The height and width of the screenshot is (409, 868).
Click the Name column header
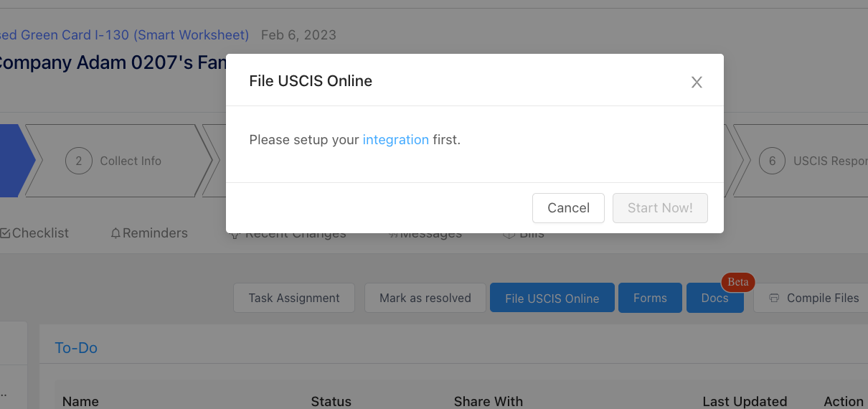pyautogui.click(x=80, y=402)
